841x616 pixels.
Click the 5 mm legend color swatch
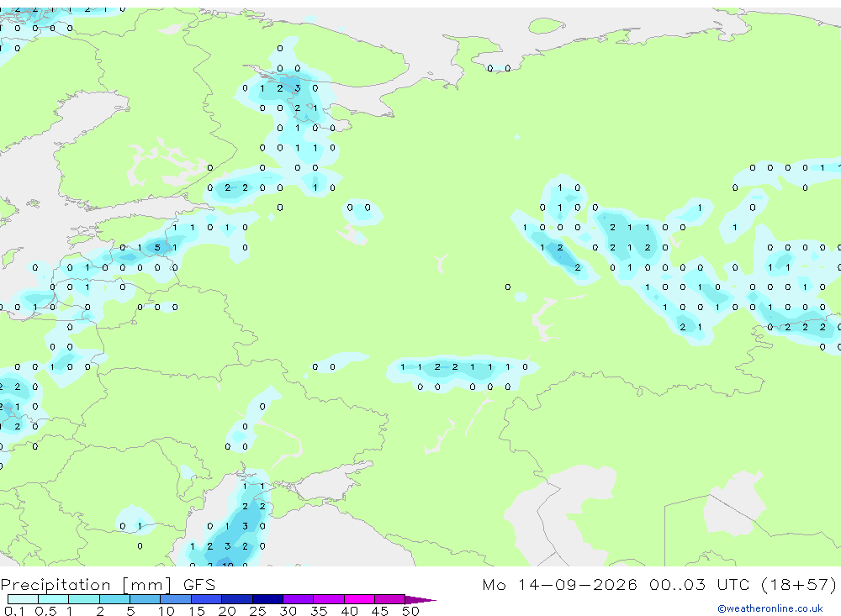tap(145, 599)
